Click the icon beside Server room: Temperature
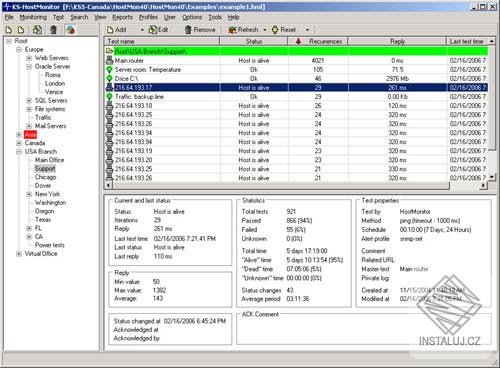Screen dimensions: 500x368 pos(109,70)
